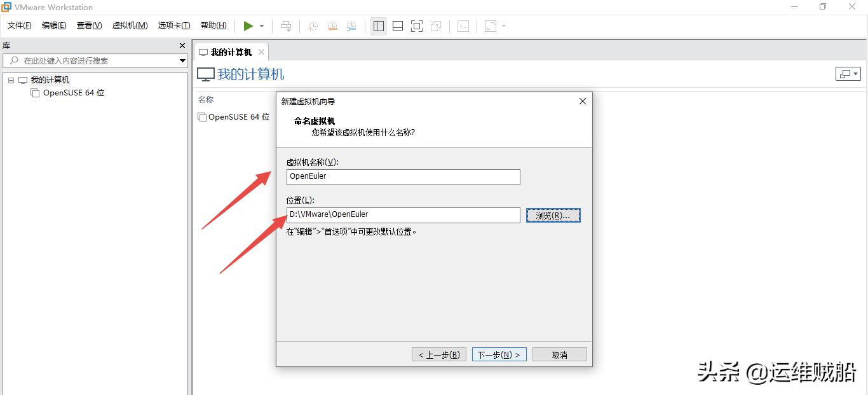The width and height of the screenshot is (868, 395).
Task: Click 下一步 in the wizard
Action: point(499,354)
